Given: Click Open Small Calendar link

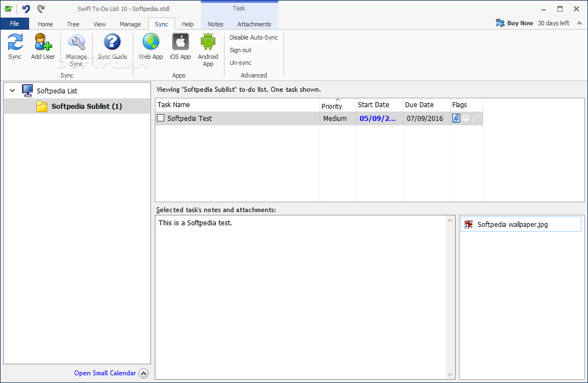Looking at the screenshot, I should (x=105, y=373).
